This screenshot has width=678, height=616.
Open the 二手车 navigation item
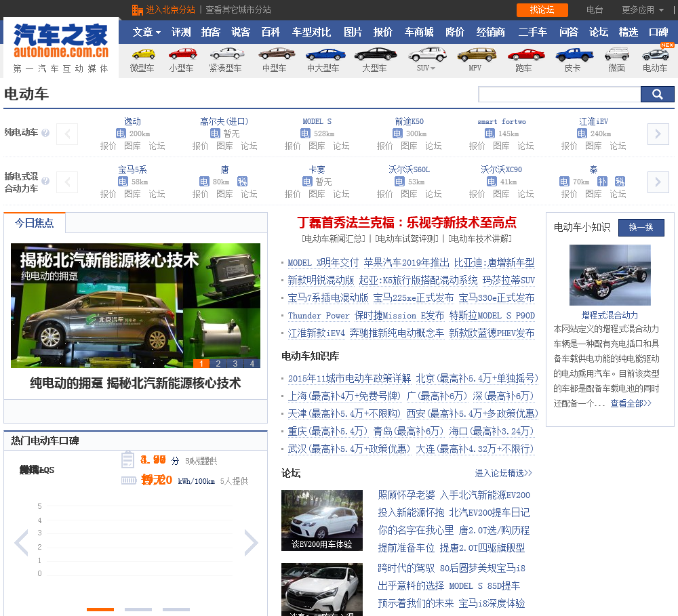click(533, 32)
